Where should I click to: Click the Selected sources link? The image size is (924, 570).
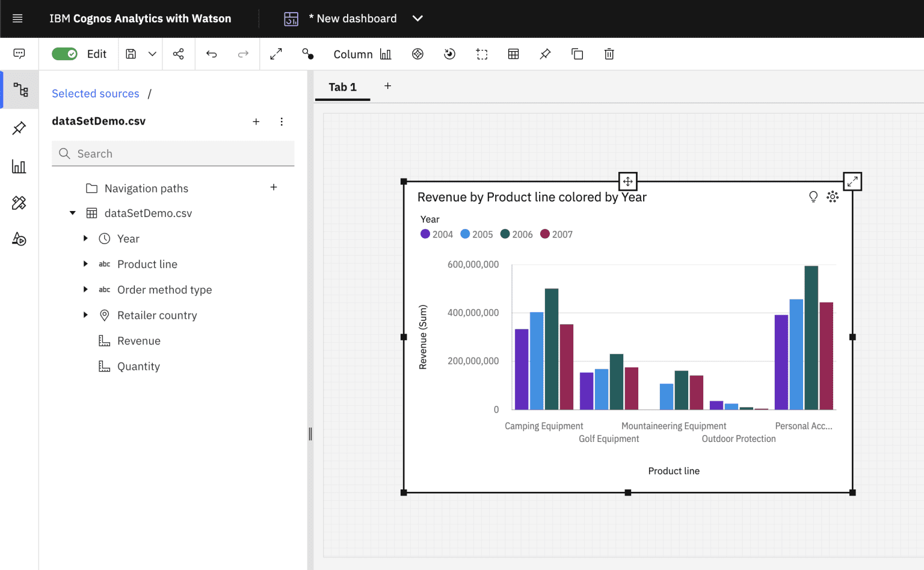[95, 94]
